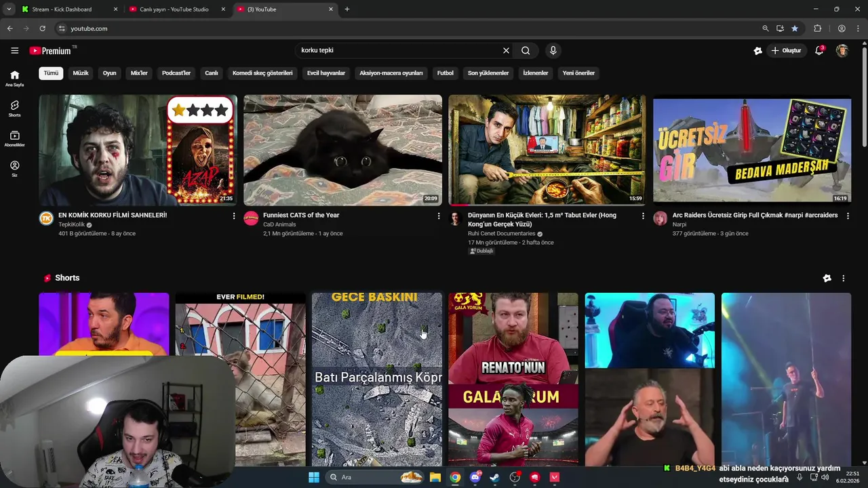This screenshot has height=488, width=868.
Task: Open the tab search dropdown arrow
Action: click(x=9, y=9)
